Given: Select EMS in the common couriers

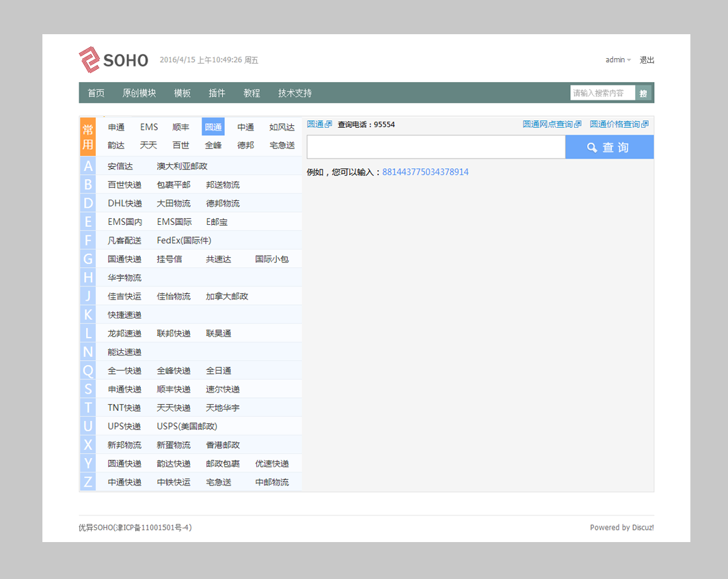Looking at the screenshot, I should coord(149,127).
